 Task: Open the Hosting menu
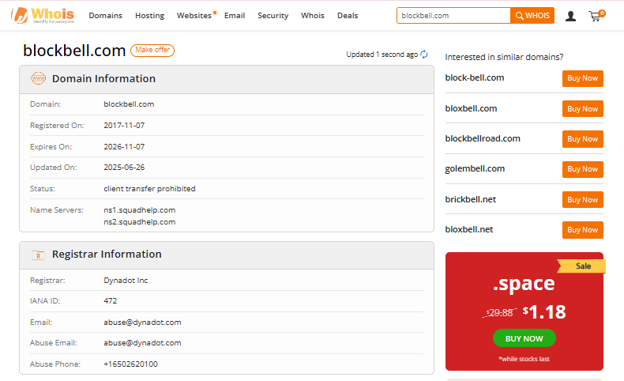(x=150, y=16)
